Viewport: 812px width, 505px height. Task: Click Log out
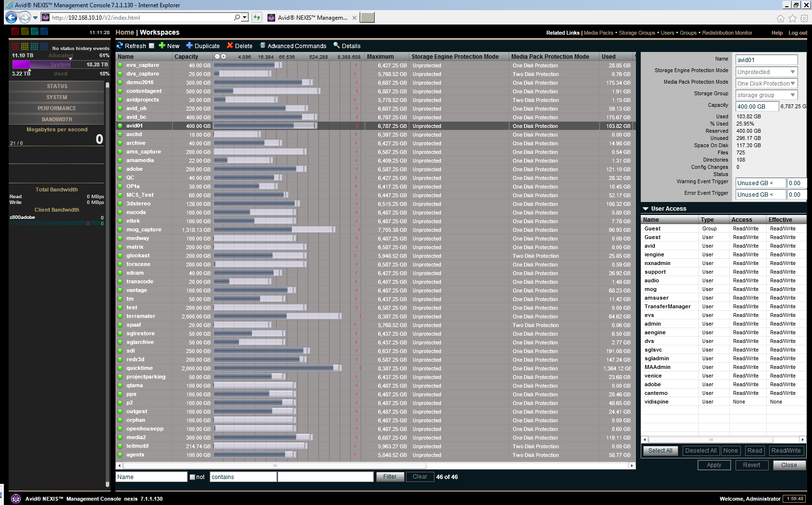point(798,33)
